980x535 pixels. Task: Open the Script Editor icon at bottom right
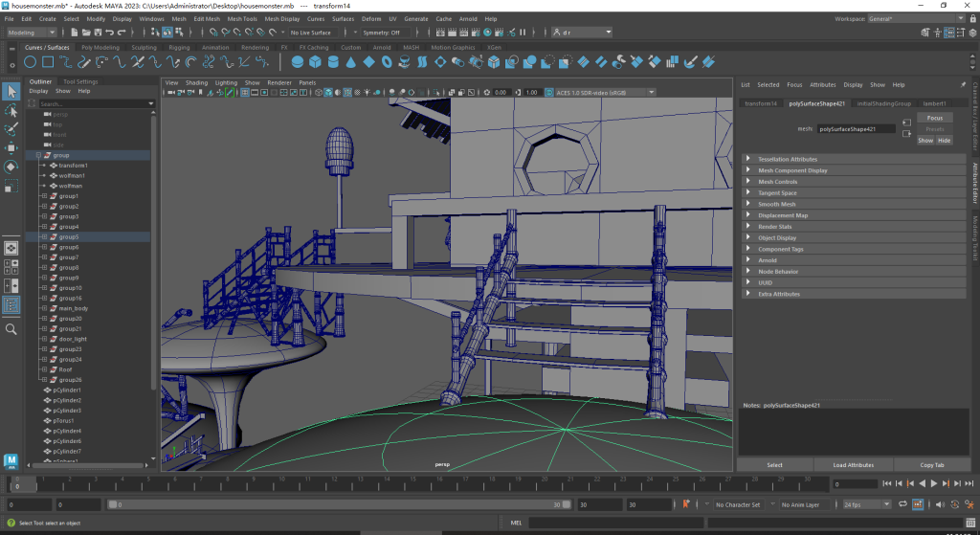coord(970,524)
